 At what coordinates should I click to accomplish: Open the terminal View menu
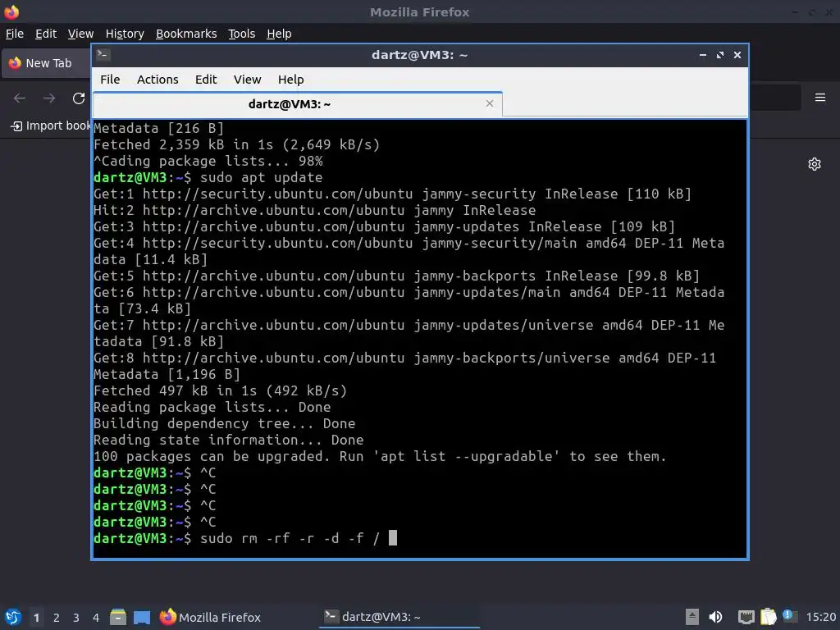(x=247, y=80)
